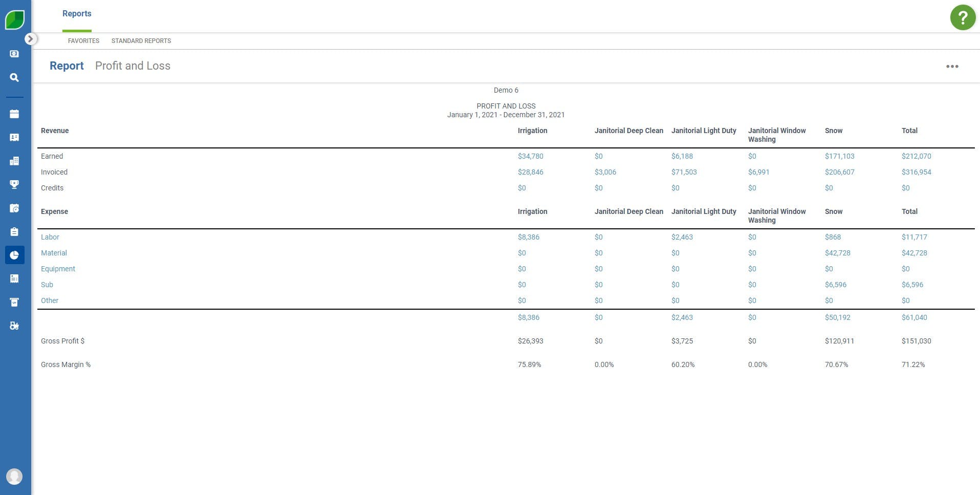Click the user profile avatar at bottom
Image resolution: width=980 pixels, height=495 pixels.
pyautogui.click(x=15, y=476)
